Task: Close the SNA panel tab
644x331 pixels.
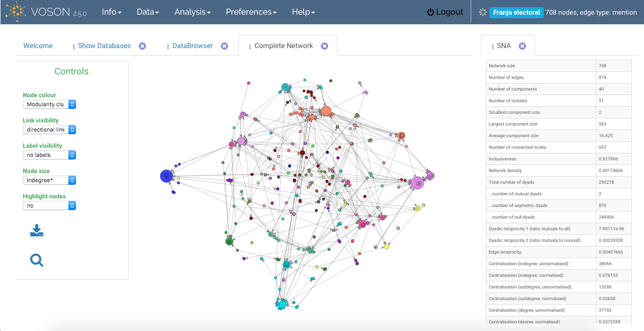Action: (x=522, y=46)
